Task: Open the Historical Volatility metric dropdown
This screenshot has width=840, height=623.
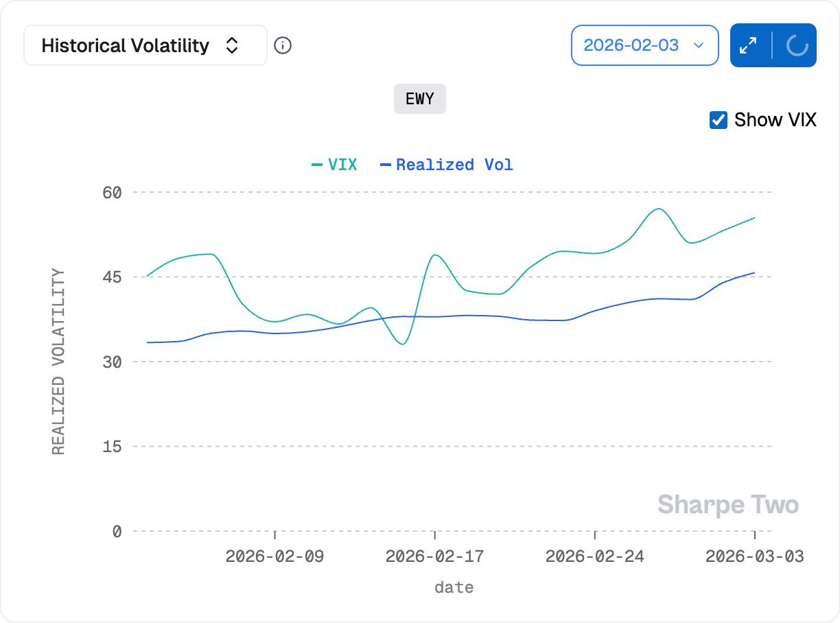Action: 145,45
